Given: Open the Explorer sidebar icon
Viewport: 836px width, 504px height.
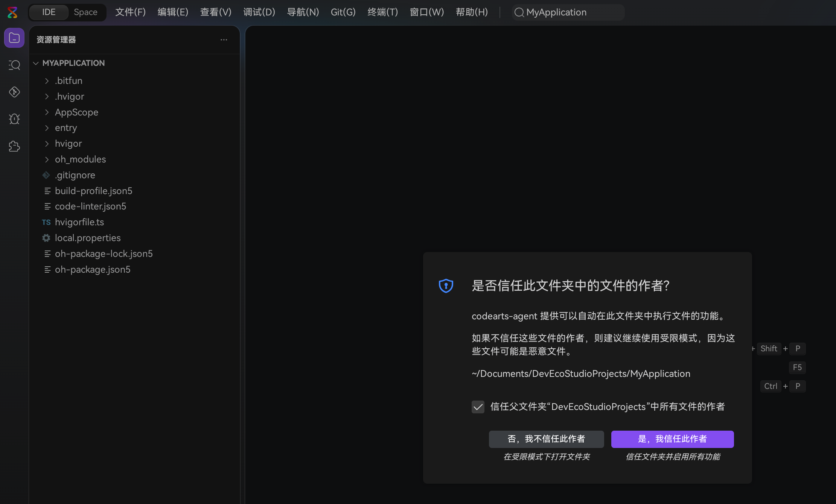Looking at the screenshot, I should [14, 38].
